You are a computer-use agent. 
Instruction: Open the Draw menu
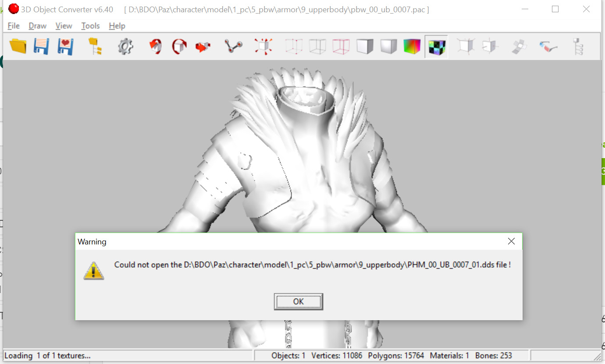[37, 26]
